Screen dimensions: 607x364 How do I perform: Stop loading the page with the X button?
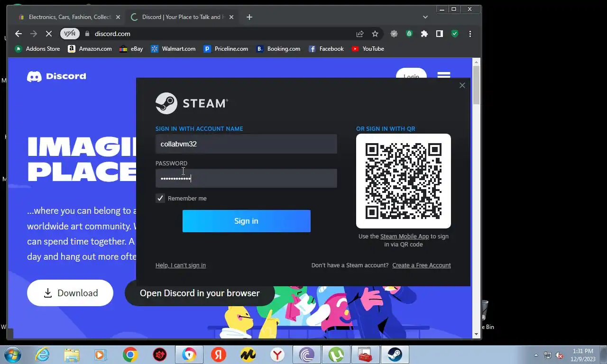click(x=49, y=34)
